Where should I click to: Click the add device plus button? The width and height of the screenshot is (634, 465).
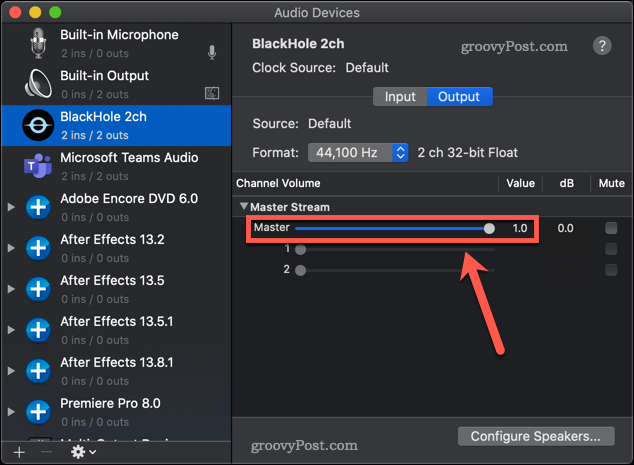[x=20, y=452]
